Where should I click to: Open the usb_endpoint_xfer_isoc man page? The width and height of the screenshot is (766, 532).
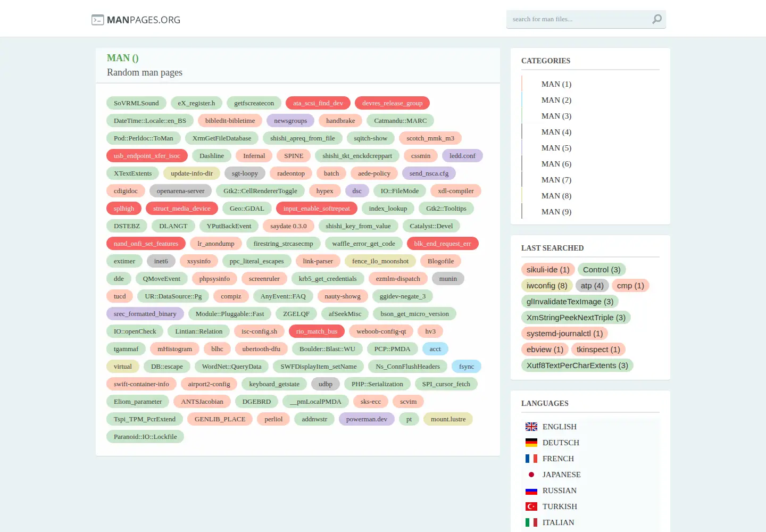coord(147,156)
